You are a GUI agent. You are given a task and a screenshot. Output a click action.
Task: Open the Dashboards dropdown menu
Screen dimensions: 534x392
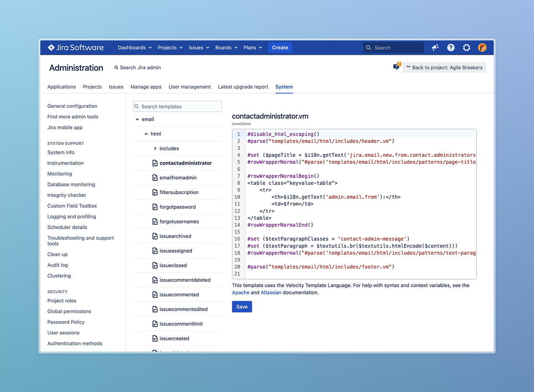click(135, 47)
